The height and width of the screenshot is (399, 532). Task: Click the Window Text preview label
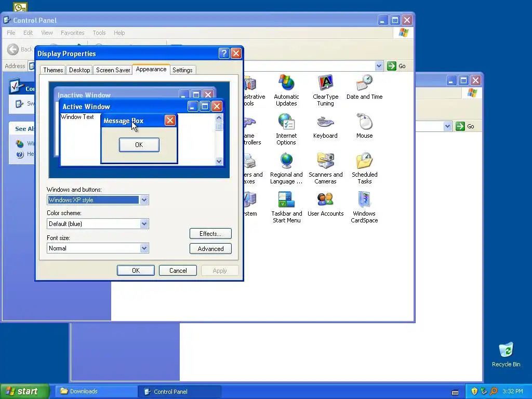(77, 117)
